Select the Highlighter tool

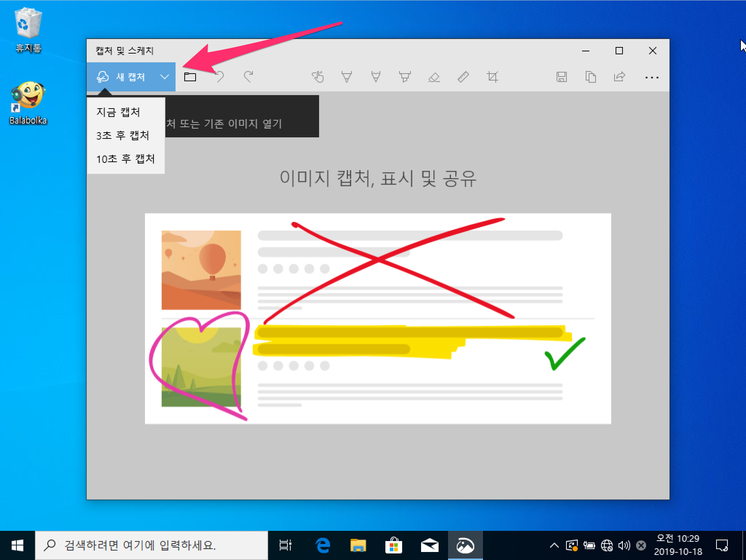point(405,77)
